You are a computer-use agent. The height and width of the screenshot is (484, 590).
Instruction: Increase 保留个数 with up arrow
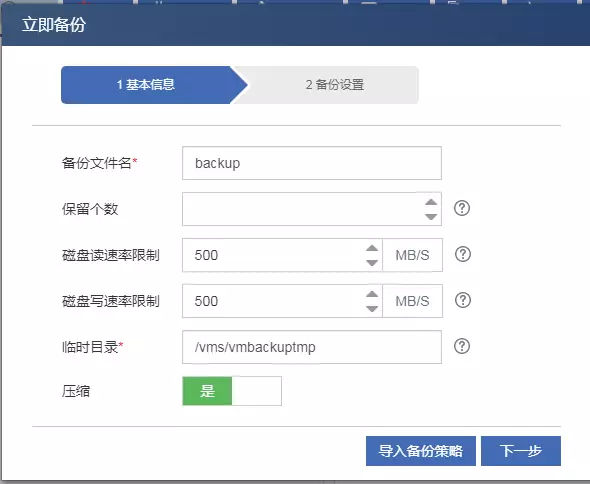(x=431, y=202)
